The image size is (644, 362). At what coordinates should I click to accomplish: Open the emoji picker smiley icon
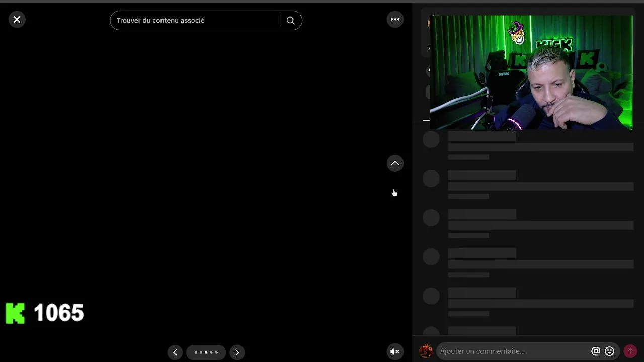[610, 351]
